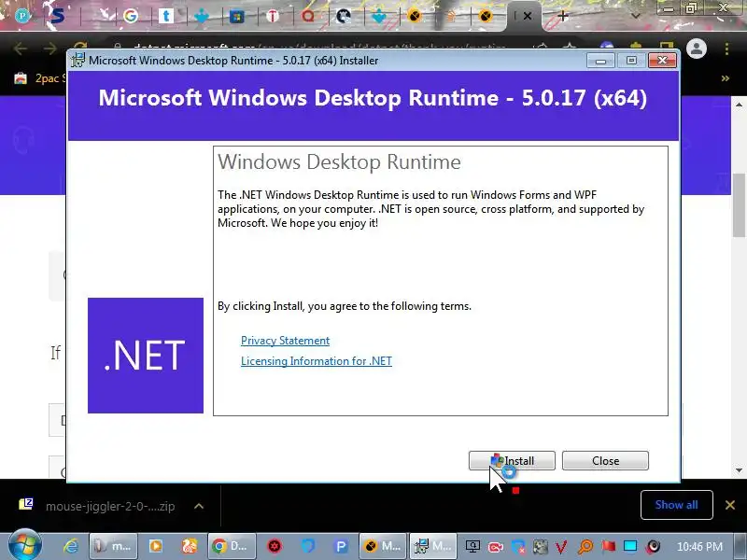The image size is (747, 560).
Task: Click the red flag Action Center icon
Action: [x=609, y=546]
